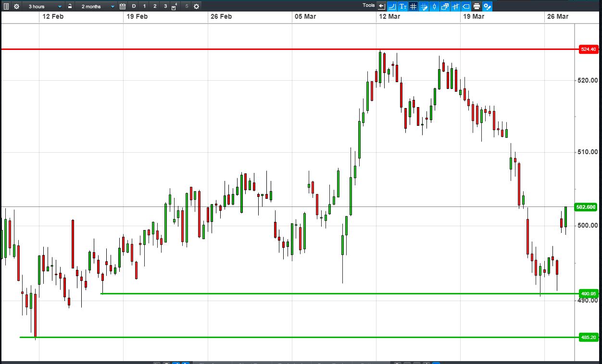This screenshot has height=364, width=602.
Task: Click the '12 Feb' date axis label
Action: [x=53, y=16]
